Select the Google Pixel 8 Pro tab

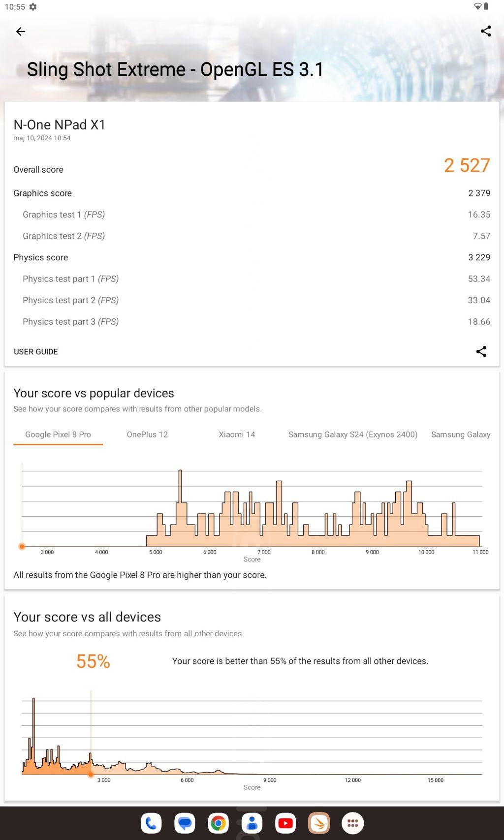point(58,435)
